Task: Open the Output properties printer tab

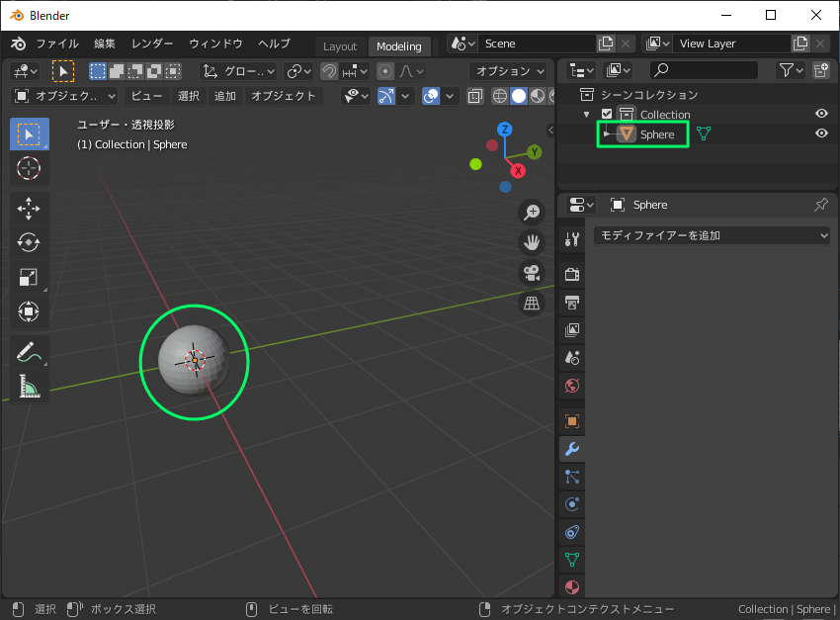Action: [572, 303]
